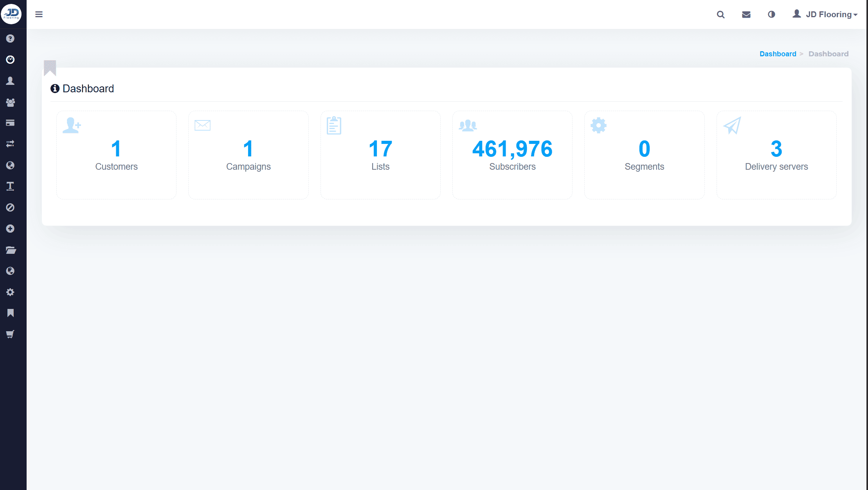This screenshot has height=490, width=868.
Task: Open the search icon in top bar
Action: tap(720, 14)
